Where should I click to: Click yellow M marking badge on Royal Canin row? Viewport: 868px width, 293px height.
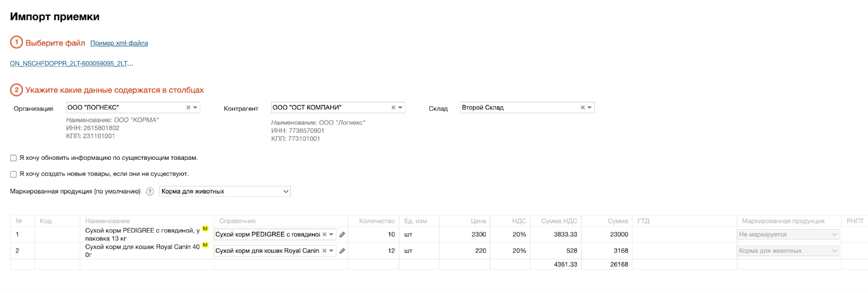point(205,245)
